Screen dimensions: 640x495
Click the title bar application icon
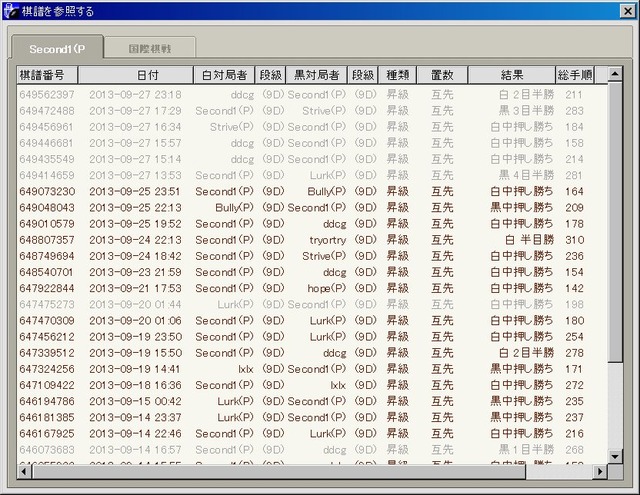(11, 11)
